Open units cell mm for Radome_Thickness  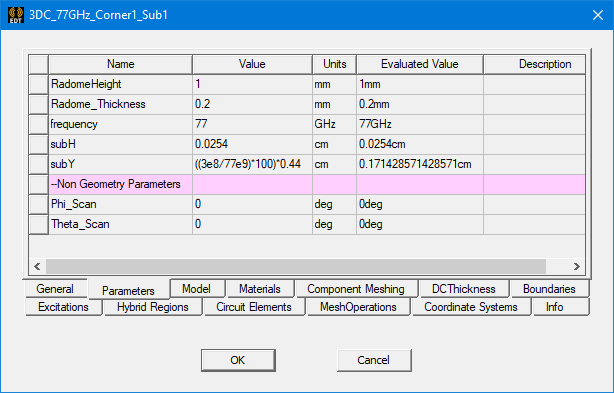(334, 104)
